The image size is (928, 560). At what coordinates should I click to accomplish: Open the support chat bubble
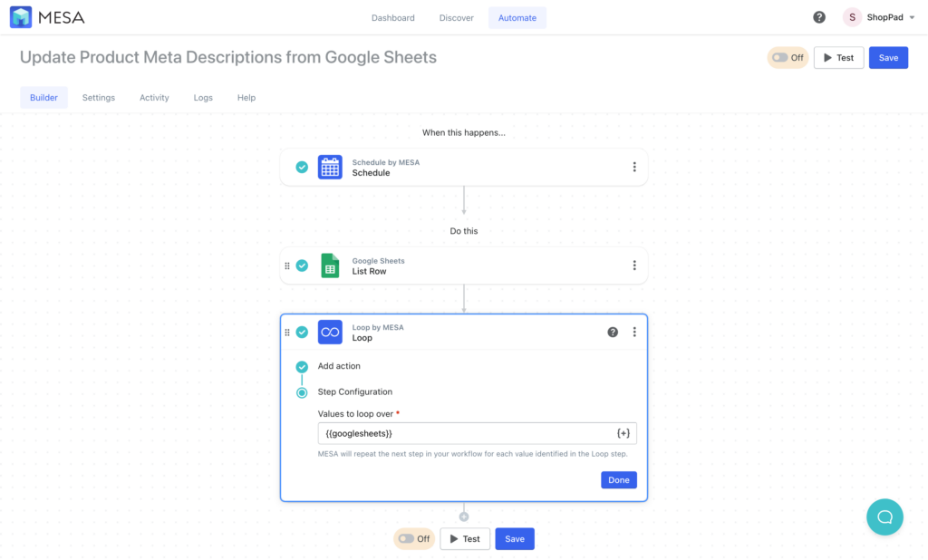[884, 517]
